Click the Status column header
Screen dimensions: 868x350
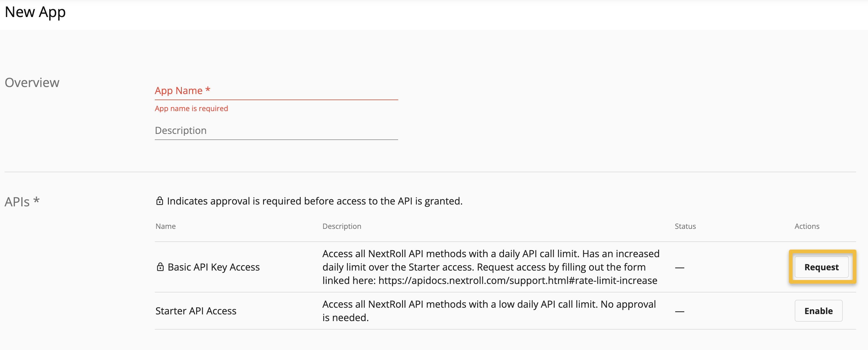point(685,226)
